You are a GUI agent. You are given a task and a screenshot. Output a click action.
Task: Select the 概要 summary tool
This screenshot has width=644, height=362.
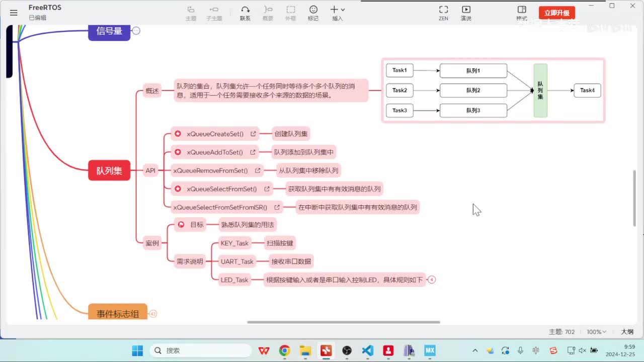point(268,13)
